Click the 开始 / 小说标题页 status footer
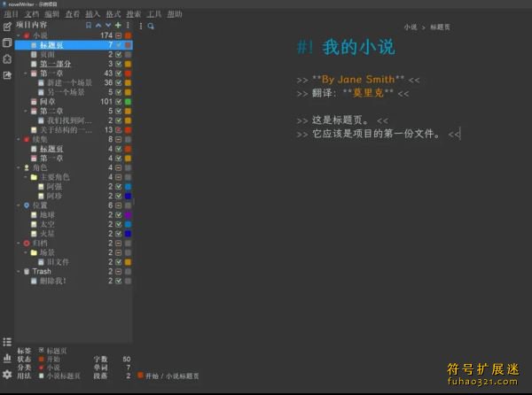 point(168,376)
